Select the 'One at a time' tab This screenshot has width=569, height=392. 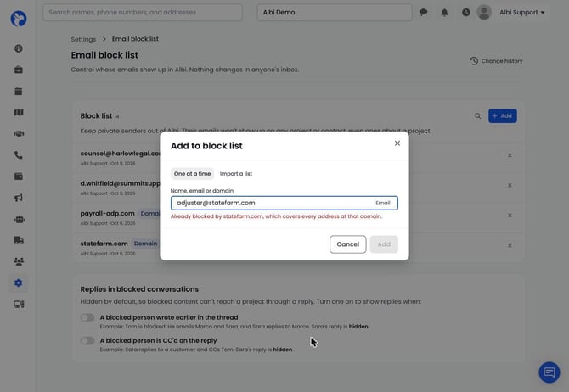coord(192,174)
